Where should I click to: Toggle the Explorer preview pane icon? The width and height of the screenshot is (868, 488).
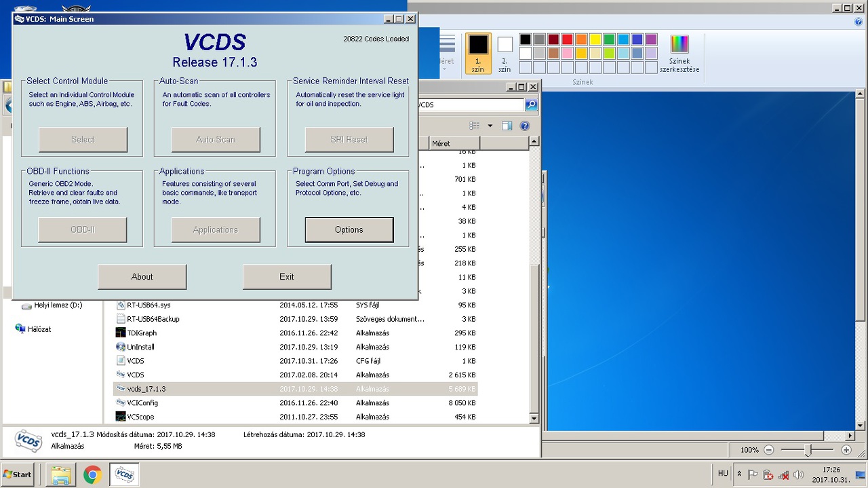pyautogui.click(x=507, y=126)
